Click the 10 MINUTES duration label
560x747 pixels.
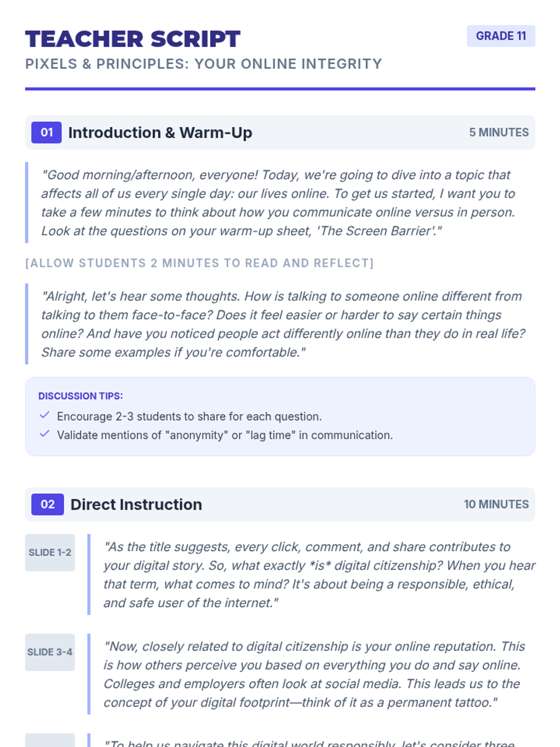pyautogui.click(x=496, y=505)
